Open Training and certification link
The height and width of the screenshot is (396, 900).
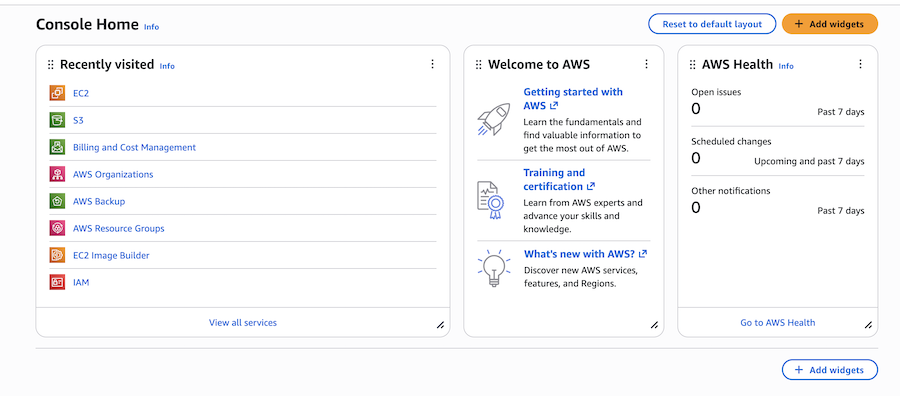point(559,180)
